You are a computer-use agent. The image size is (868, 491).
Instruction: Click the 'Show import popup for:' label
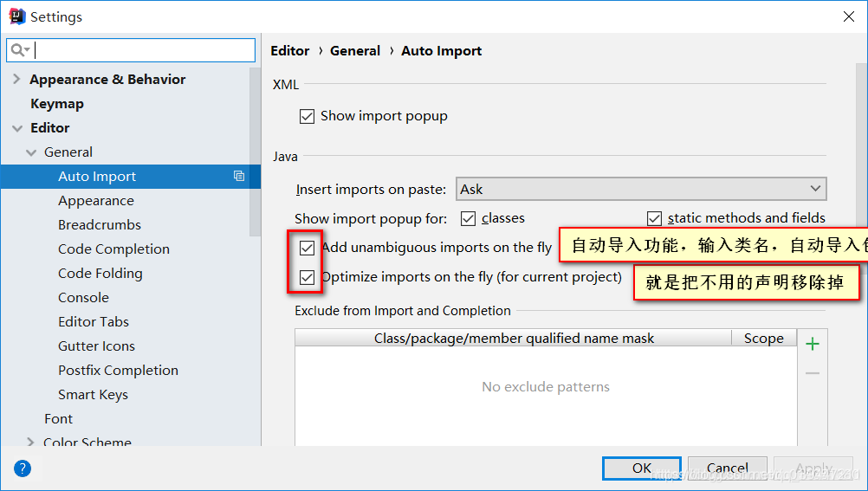click(x=371, y=218)
